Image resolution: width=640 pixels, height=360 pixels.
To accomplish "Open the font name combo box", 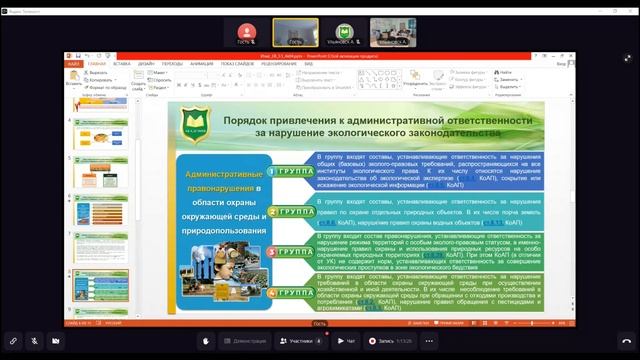I will tap(191, 75).
